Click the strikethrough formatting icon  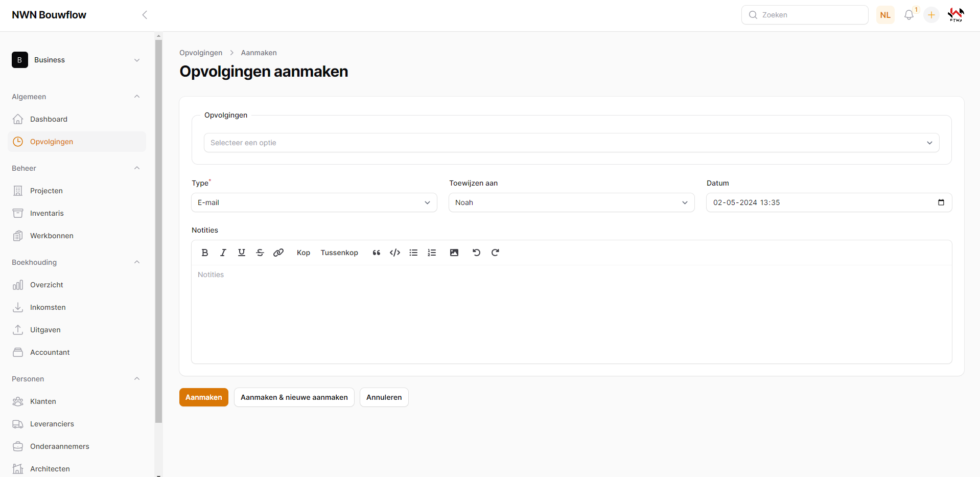click(x=260, y=253)
